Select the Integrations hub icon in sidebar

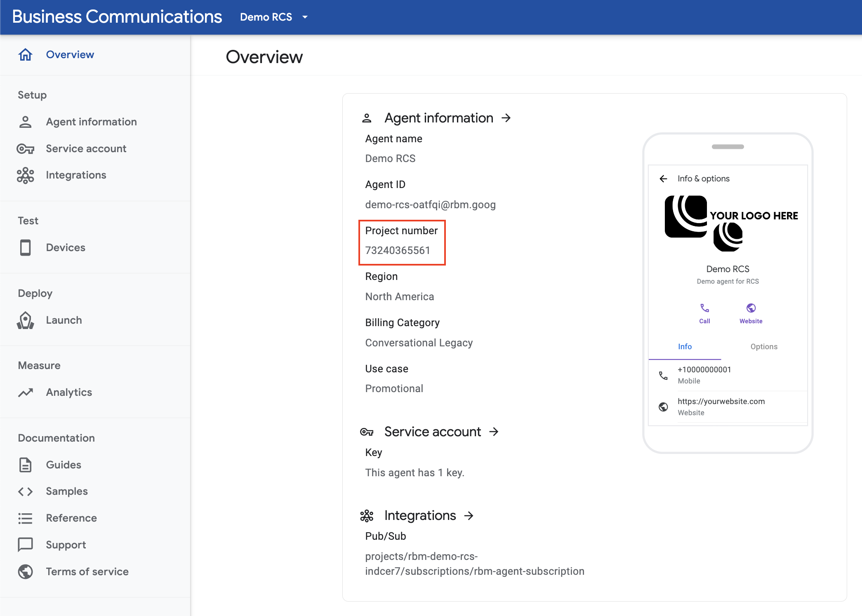point(25,175)
